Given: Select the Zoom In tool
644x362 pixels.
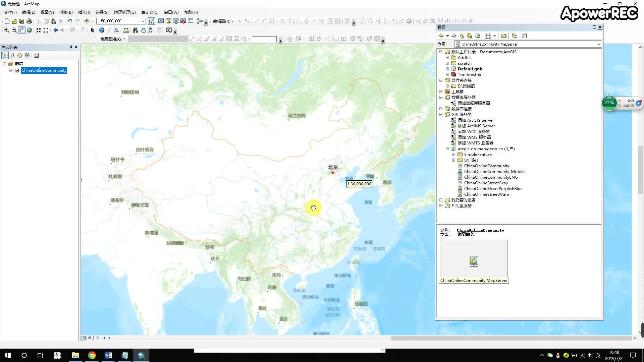Looking at the screenshot, I should [6, 30].
